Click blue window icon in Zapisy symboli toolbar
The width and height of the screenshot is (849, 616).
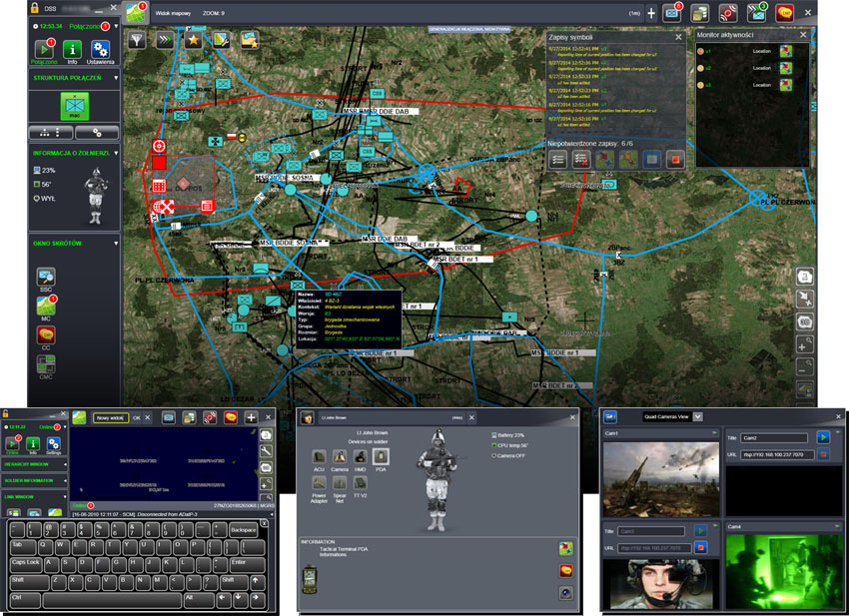652,159
